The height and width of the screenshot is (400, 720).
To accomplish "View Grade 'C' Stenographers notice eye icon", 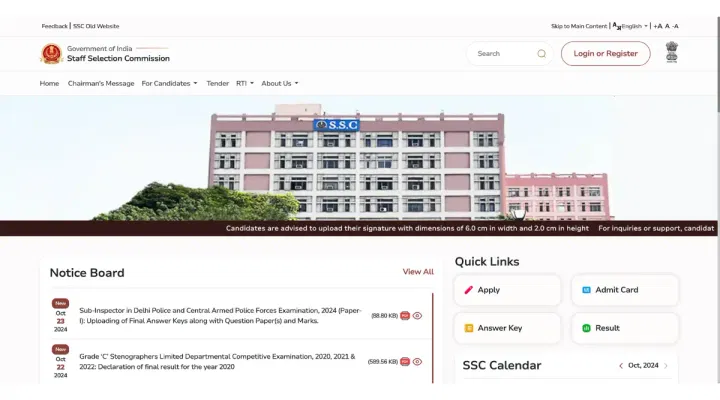I will tap(417, 361).
